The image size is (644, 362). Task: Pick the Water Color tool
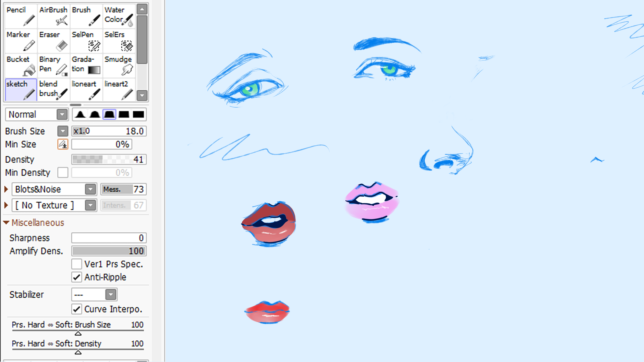coord(119,16)
